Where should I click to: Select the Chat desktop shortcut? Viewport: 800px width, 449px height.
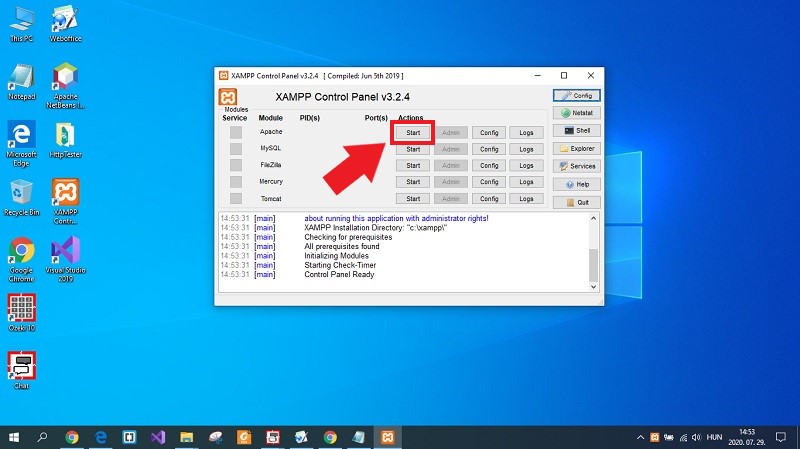click(x=21, y=370)
